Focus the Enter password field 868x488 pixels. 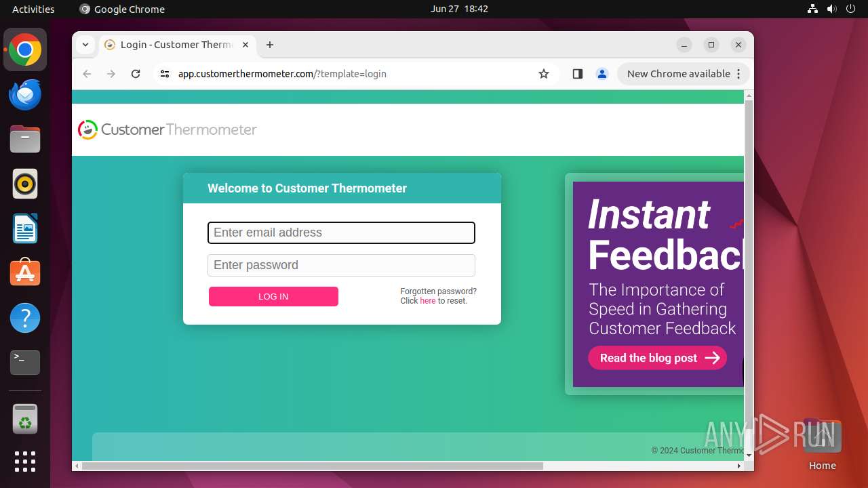341,265
